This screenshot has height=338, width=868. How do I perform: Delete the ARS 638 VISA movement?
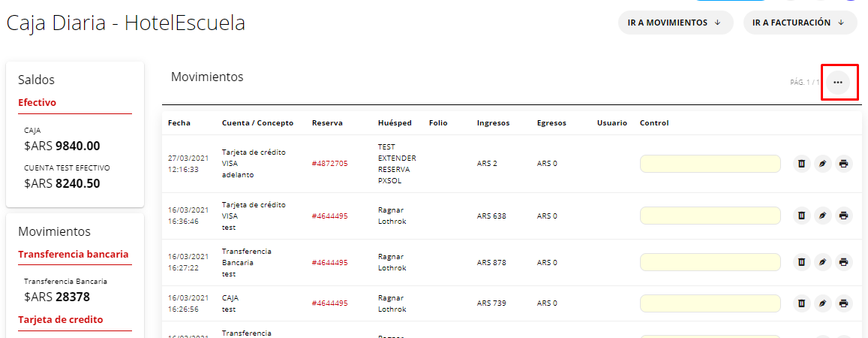coord(801,216)
